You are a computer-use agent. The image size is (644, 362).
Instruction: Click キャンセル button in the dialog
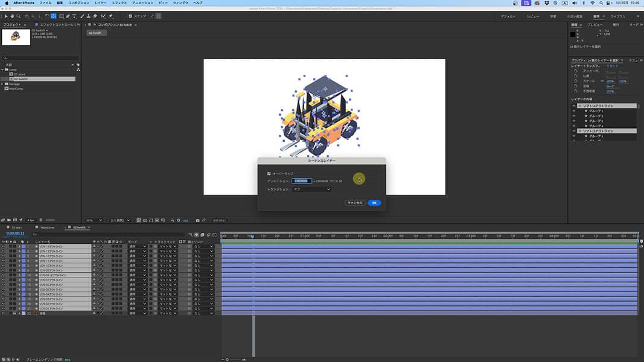point(355,203)
